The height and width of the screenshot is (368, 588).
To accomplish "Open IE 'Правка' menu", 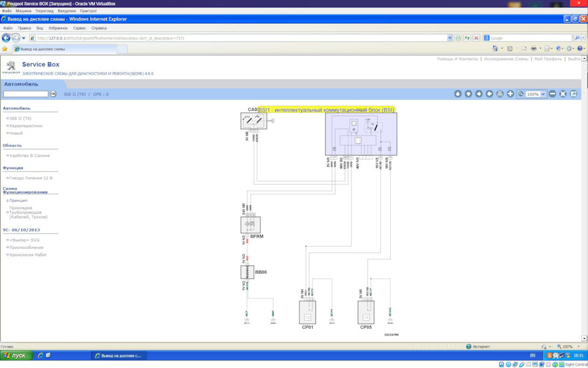I will 24,28.
